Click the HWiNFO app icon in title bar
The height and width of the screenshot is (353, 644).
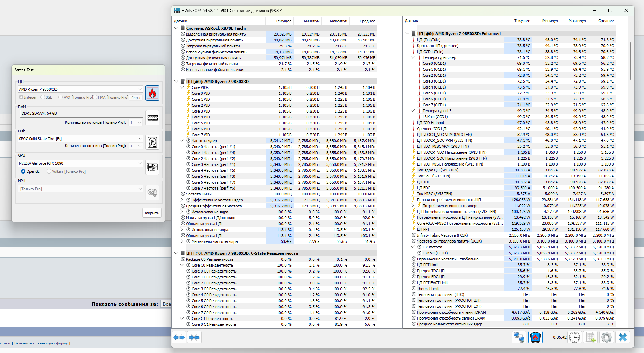pos(177,10)
